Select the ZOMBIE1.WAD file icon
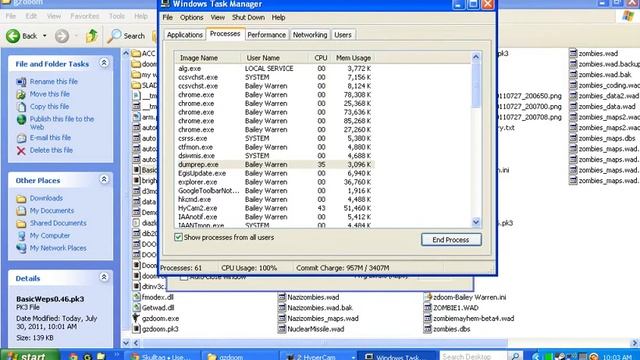The width and height of the screenshot is (640, 360). [428, 308]
